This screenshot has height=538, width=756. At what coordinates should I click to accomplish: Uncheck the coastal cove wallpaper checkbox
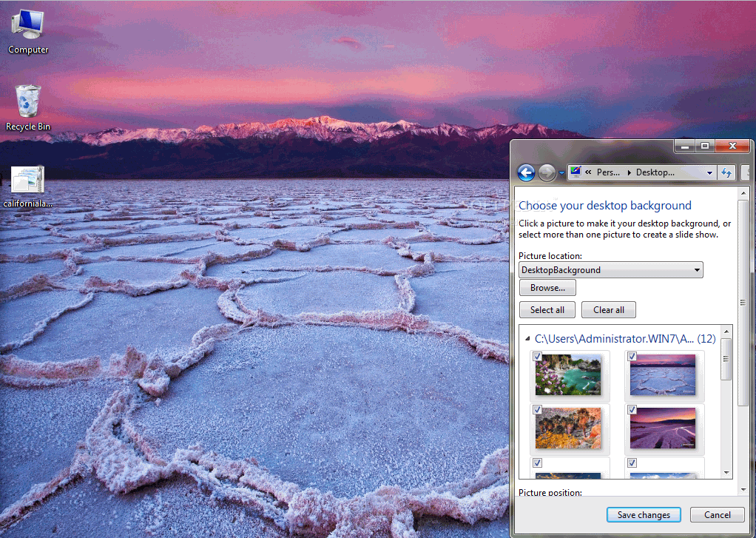tap(537, 356)
